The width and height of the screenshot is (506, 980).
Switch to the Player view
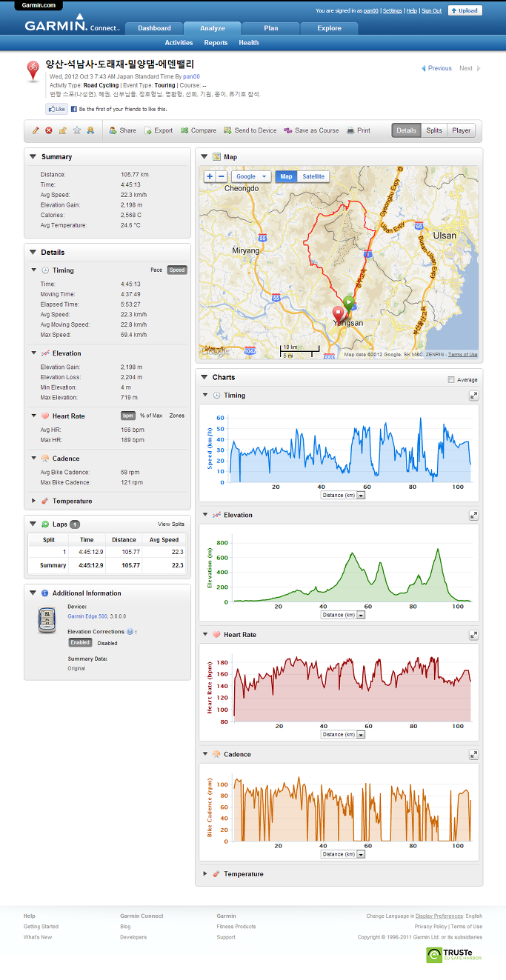[462, 130]
